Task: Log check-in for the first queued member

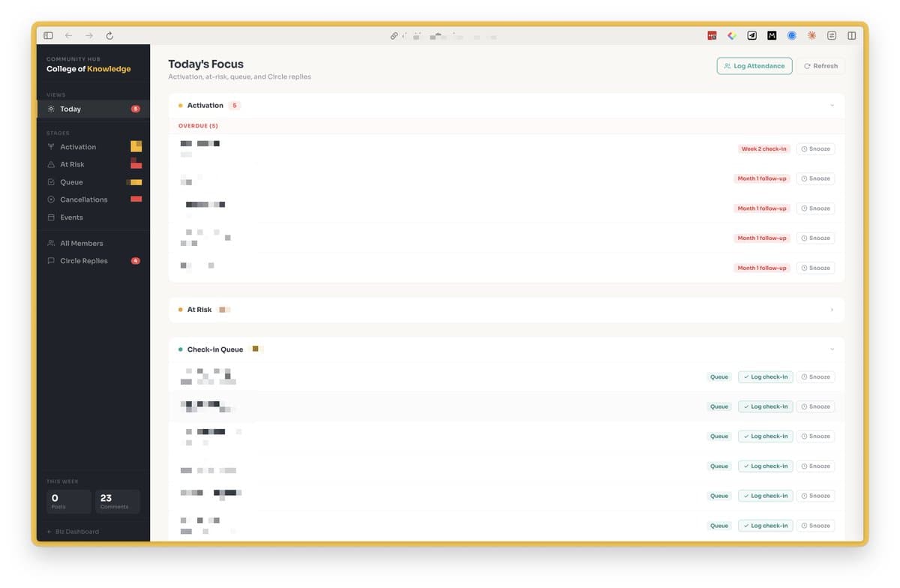Action: (x=765, y=376)
